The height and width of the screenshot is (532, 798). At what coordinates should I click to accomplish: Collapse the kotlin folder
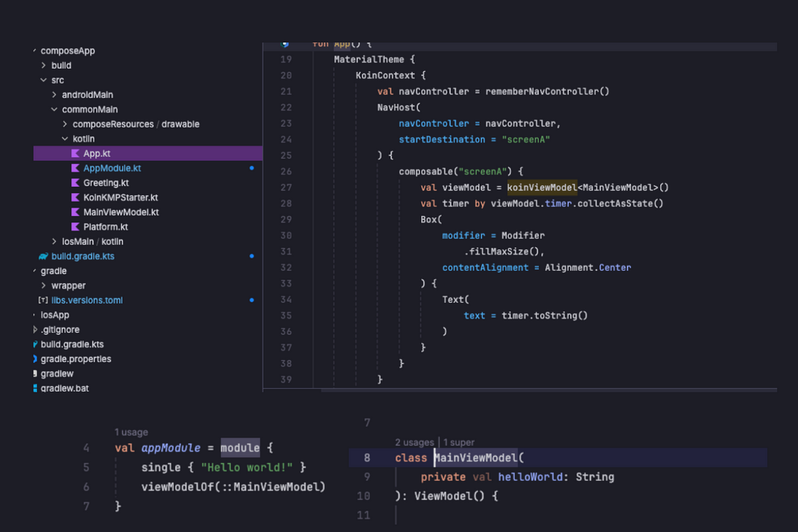coord(65,139)
